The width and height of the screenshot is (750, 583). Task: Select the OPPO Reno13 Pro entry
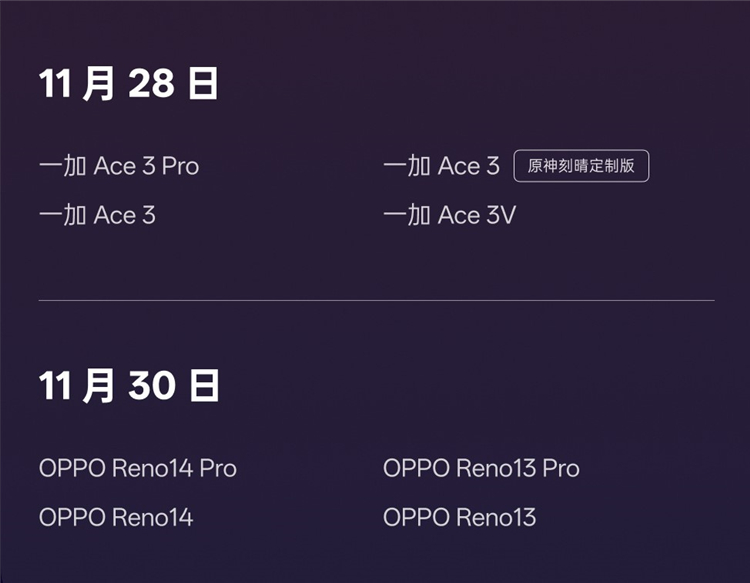click(x=481, y=468)
